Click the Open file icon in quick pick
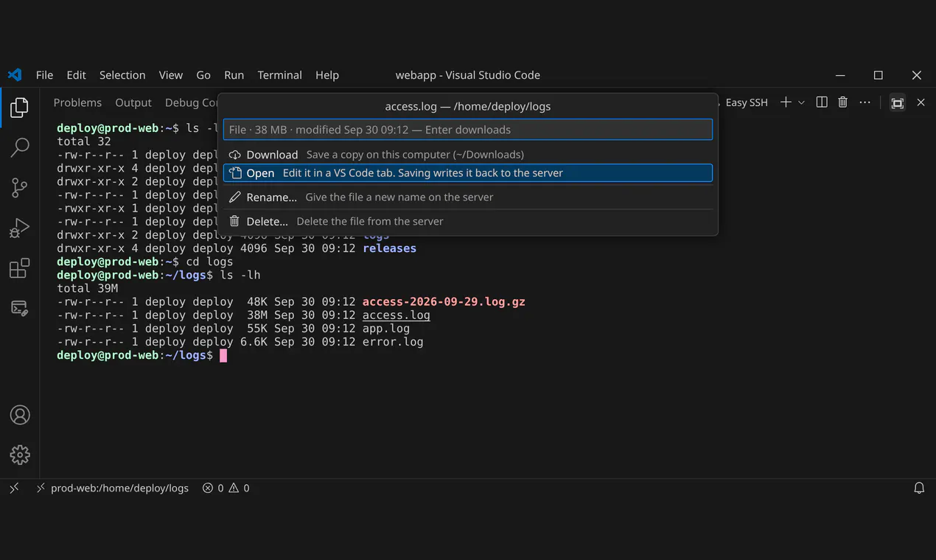This screenshot has height=560, width=936. [234, 173]
